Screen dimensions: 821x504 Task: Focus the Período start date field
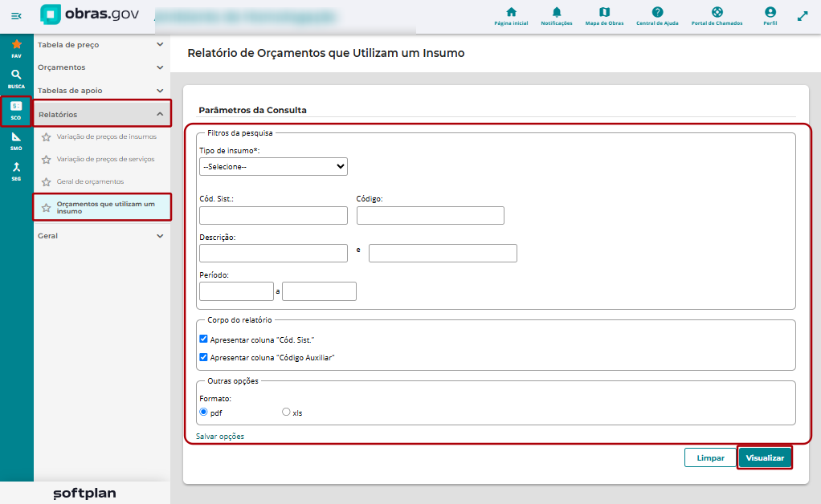click(237, 291)
